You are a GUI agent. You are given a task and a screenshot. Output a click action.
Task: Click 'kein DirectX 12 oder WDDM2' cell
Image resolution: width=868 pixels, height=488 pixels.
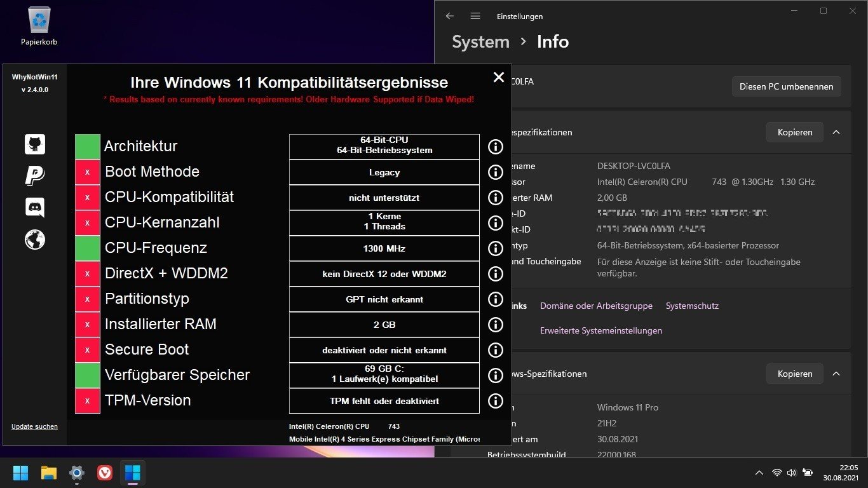tap(384, 274)
